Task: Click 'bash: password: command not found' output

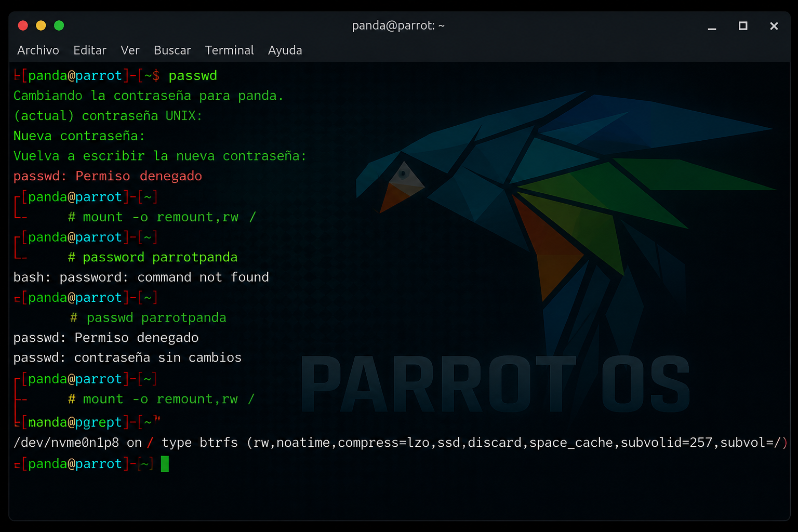Action: (141, 277)
